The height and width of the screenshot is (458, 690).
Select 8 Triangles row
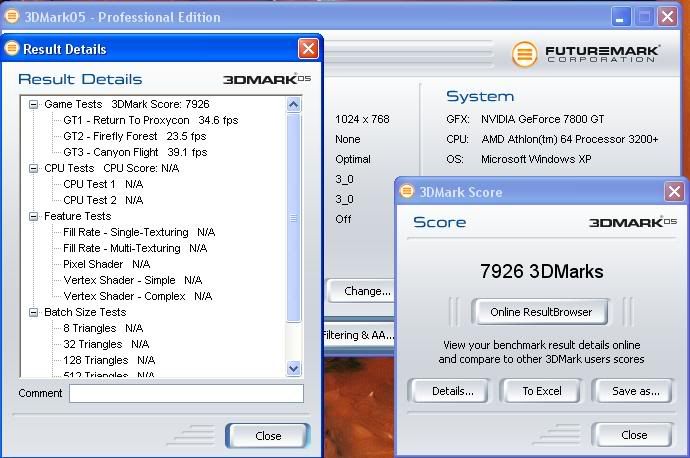[x=103, y=328]
